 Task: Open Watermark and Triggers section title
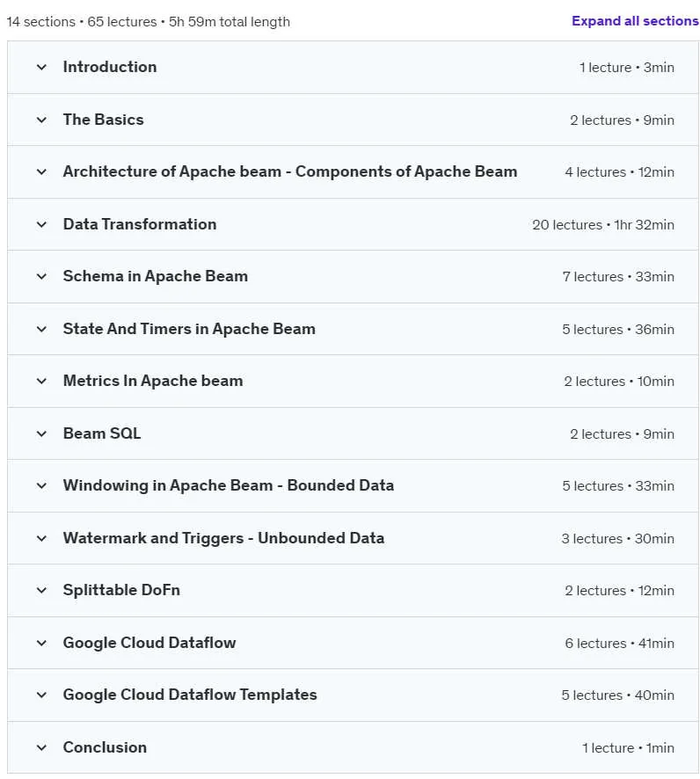[223, 538]
